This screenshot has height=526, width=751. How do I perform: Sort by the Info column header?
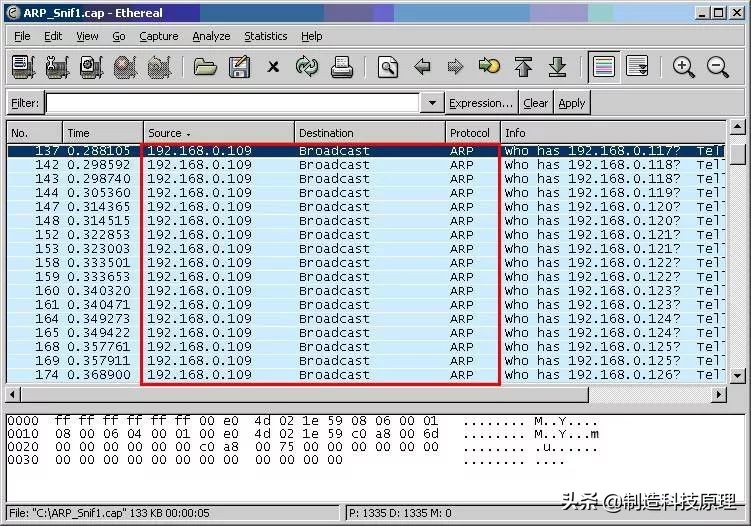[x=613, y=133]
